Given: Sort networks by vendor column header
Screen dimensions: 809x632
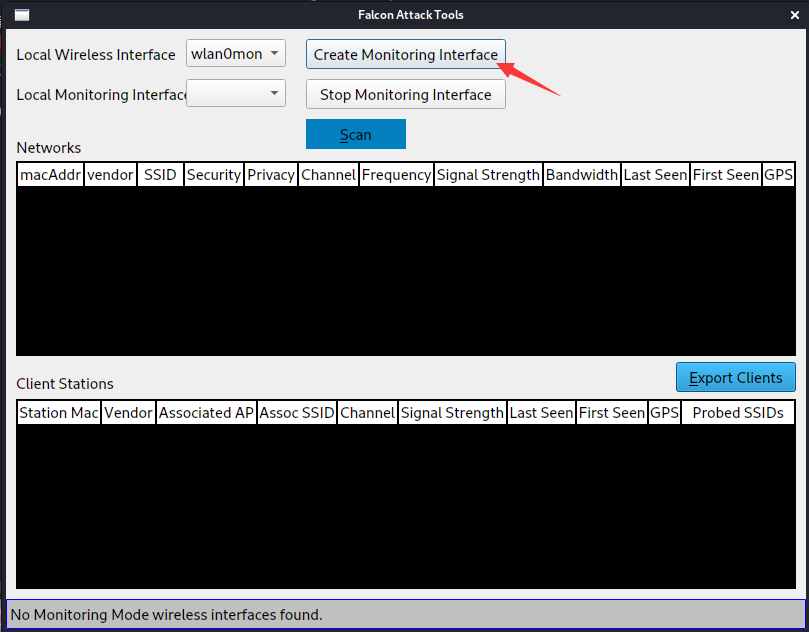Looking at the screenshot, I should [x=110, y=175].
